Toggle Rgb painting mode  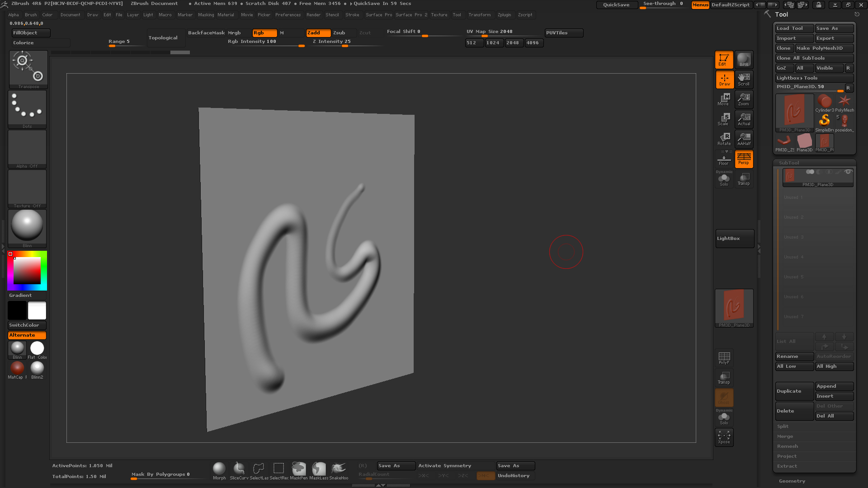[264, 33]
